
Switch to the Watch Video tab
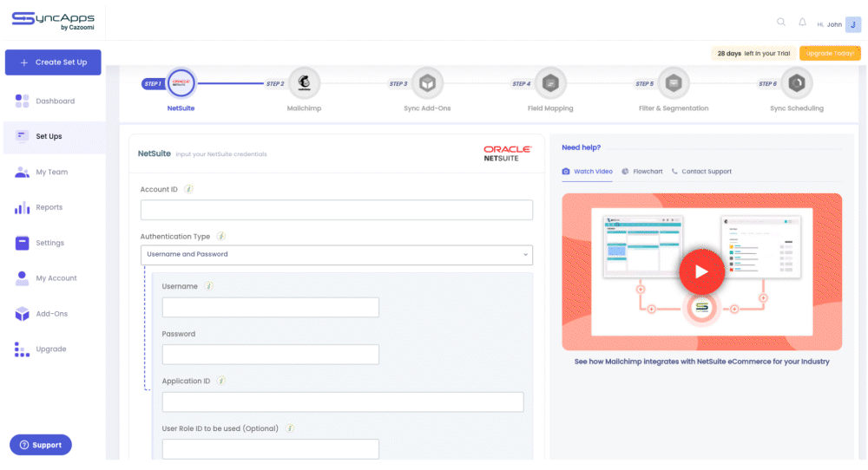click(588, 172)
